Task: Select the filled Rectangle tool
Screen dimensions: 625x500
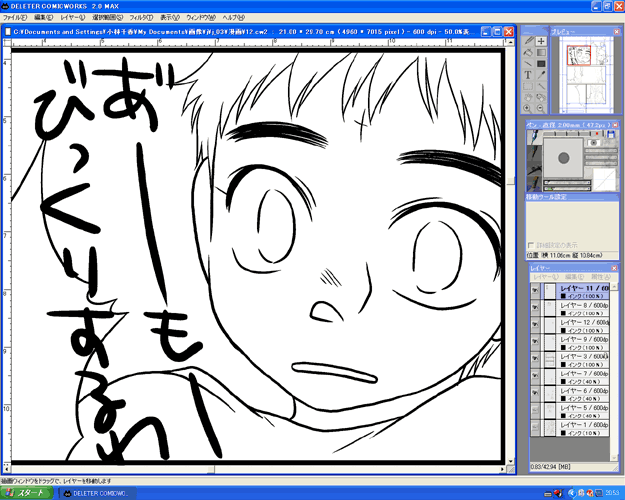Action: click(541, 63)
